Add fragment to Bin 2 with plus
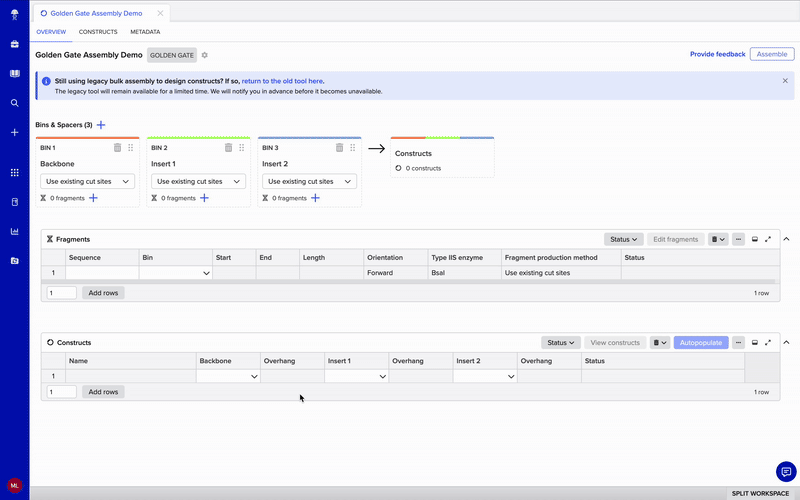 204,198
